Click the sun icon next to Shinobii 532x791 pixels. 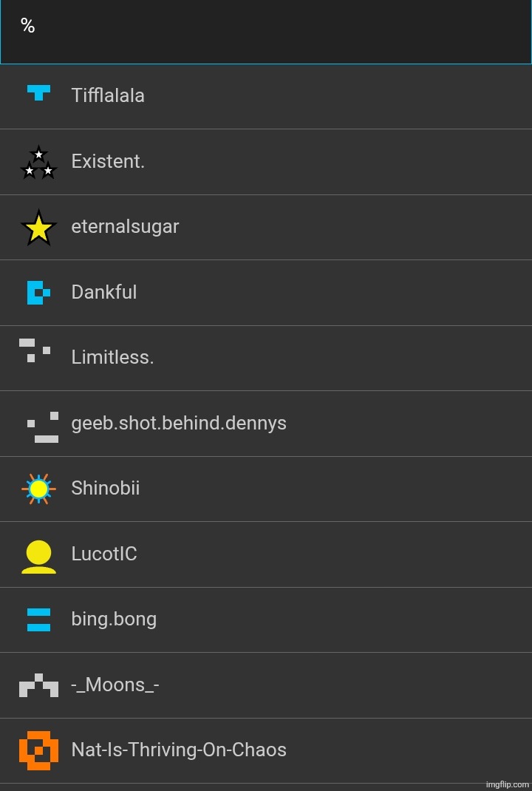pyautogui.click(x=38, y=489)
